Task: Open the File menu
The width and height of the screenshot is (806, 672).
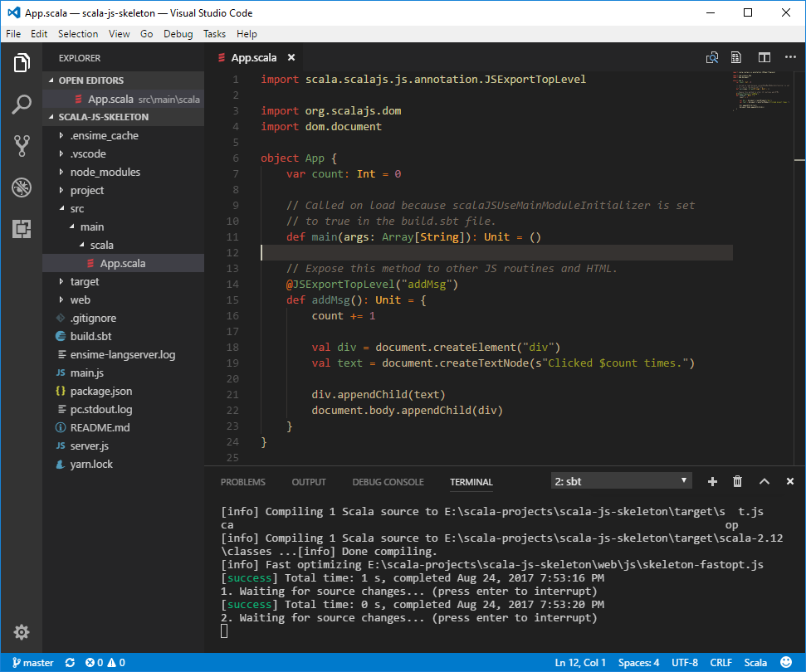Action: click(x=13, y=34)
